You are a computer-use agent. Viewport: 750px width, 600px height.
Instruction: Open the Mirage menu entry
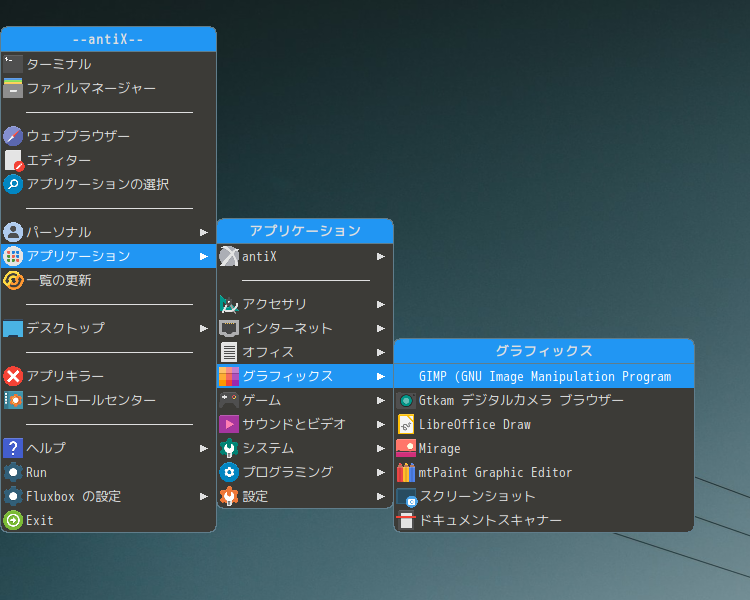(544, 448)
